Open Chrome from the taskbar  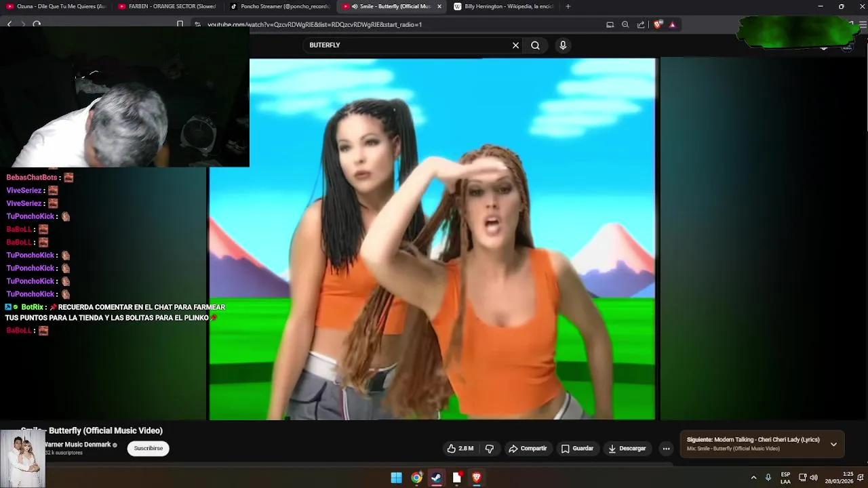[416, 478]
